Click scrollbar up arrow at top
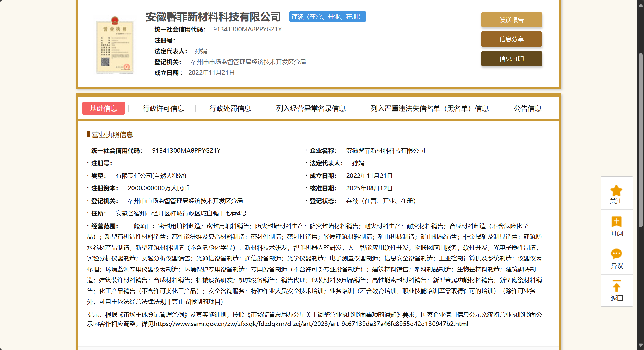The image size is (644, 350). coord(641,5)
